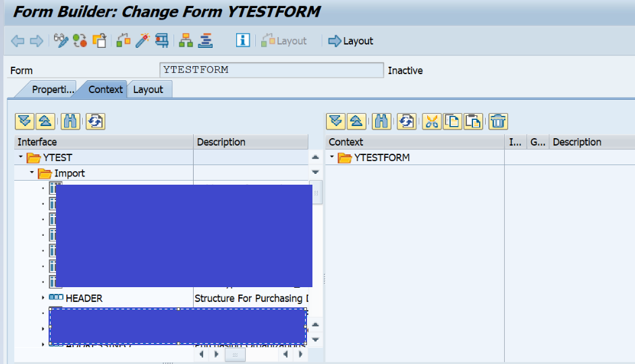This screenshot has width=635, height=364.
Task: Switch to the Properties tab
Action: tap(53, 90)
